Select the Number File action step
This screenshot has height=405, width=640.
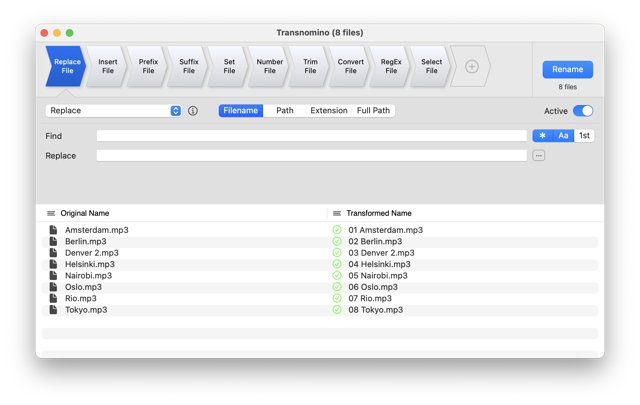click(269, 66)
